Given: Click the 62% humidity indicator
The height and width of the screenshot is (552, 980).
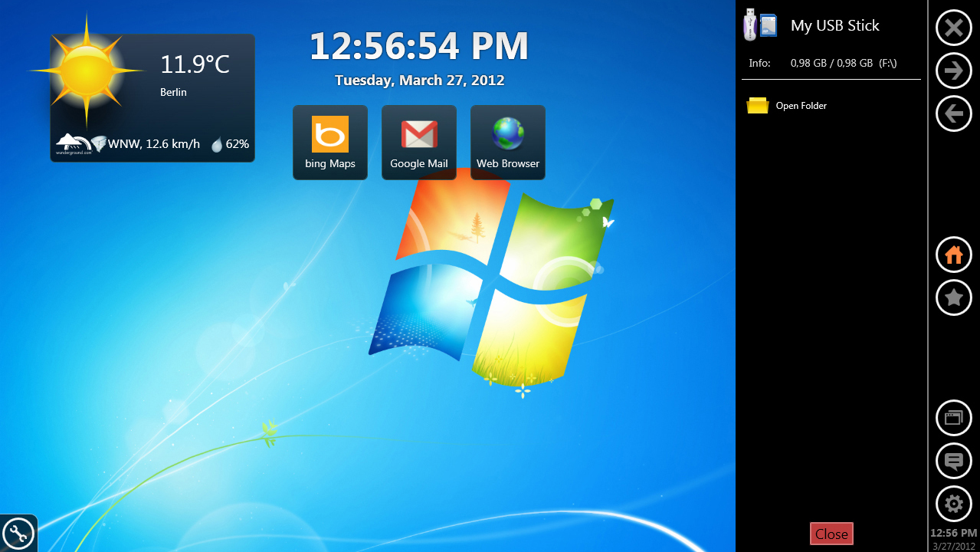Looking at the screenshot, I should pyautogui.click(x=231, y=143).
